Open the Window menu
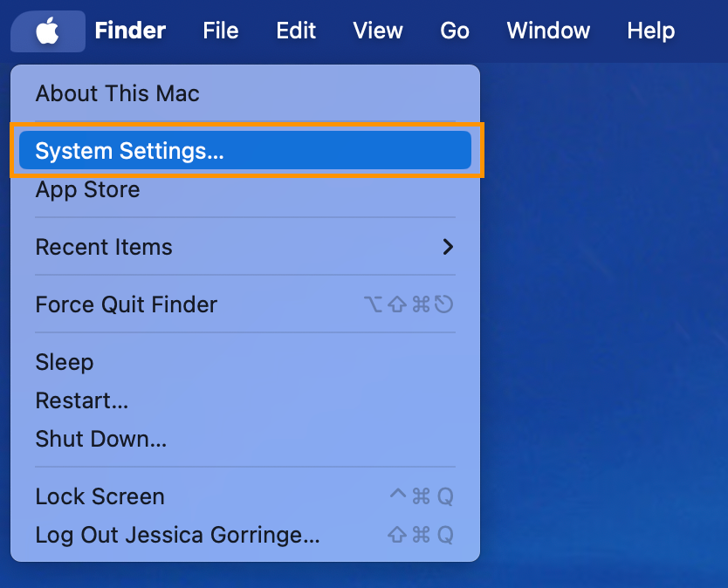The width and height of the screenshot is (728, 588). (548, 31)
